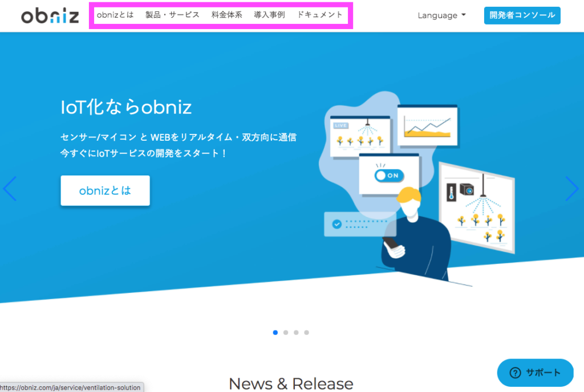The height and width of the screenshot is (392, 584).
Task: Click the white obnizとは hero button
Action: (x=106, y=190)
